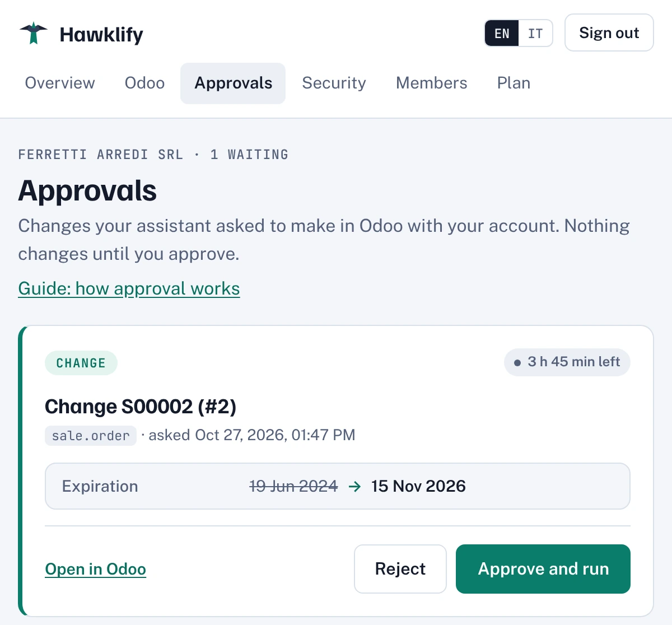Click the FERRETTI ARREDI SRL · 1 WAITING label
Viewport: 672px width, 625px height.
pyautogui.click(x=153, y=155)
